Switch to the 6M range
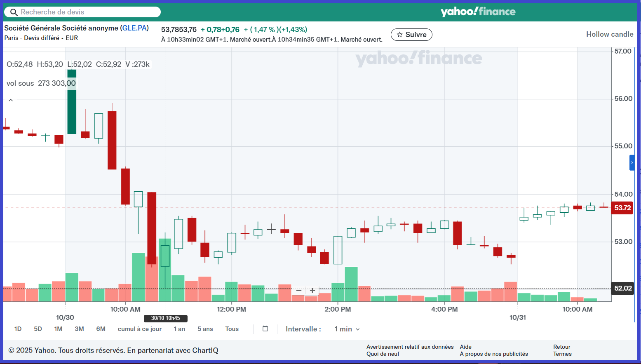641x364 pixels. point(101,329)
